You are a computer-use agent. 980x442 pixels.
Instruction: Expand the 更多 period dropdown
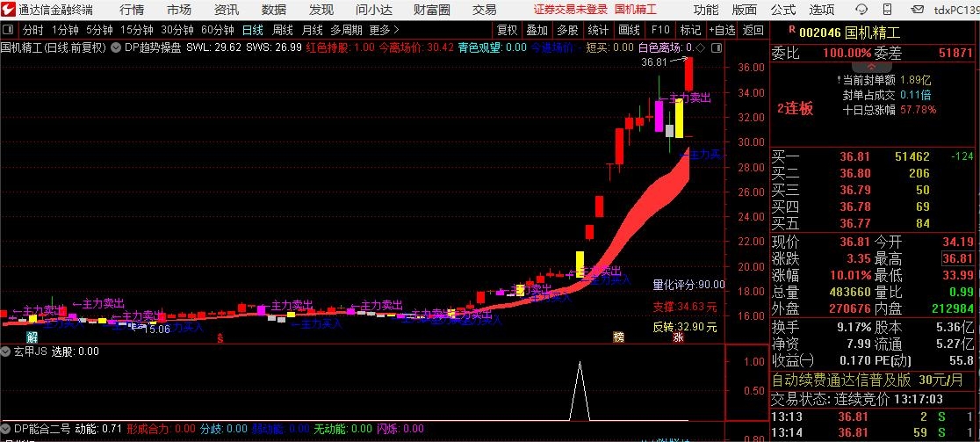[384, 30]
